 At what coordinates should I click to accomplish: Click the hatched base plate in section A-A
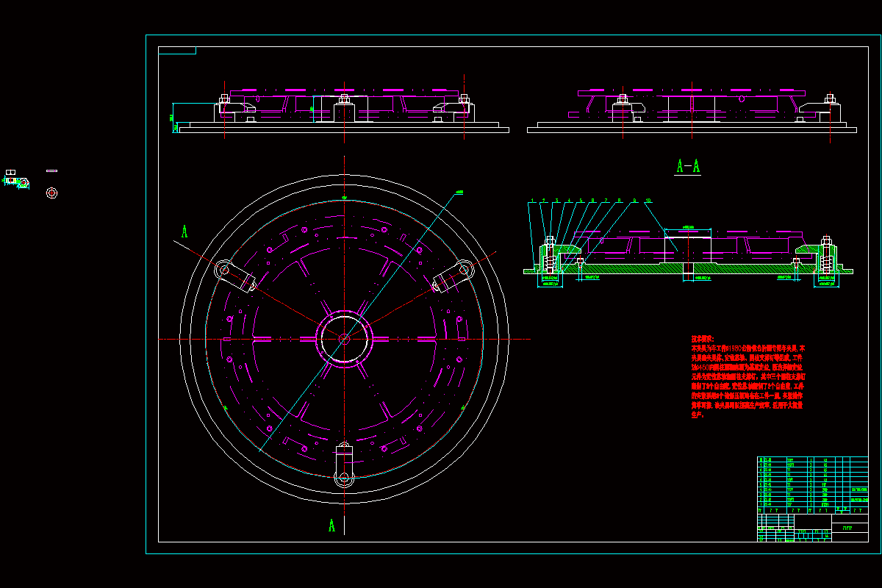tap(687, 270)
